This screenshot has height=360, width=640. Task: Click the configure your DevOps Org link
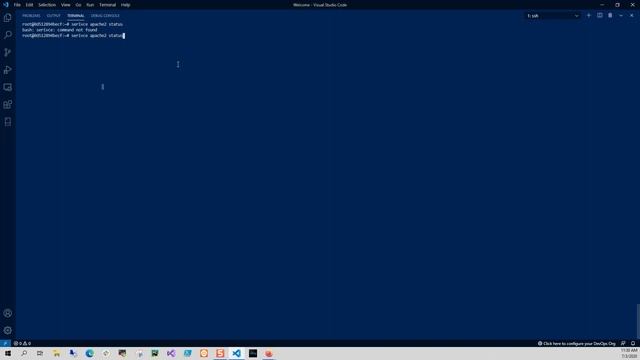[576, 343]
